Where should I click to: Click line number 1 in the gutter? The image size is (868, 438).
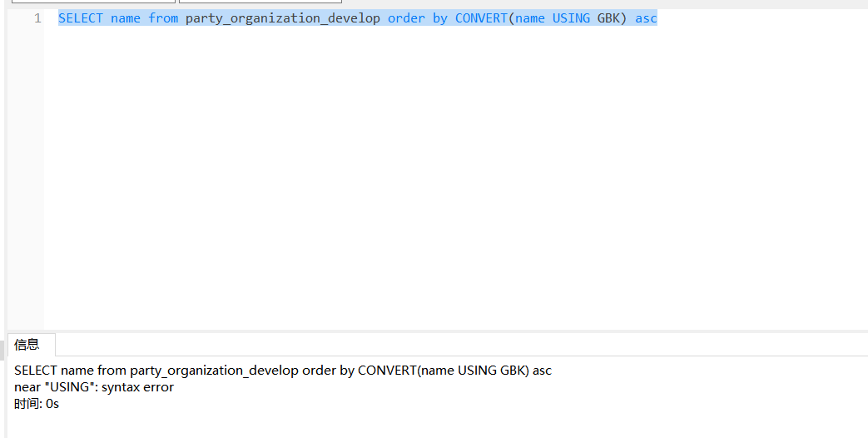37,18
